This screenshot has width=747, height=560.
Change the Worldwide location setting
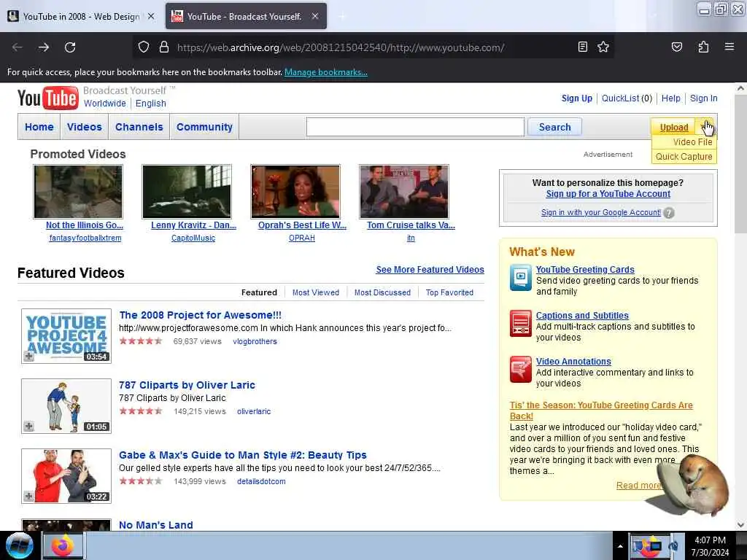tap(105, 104)
